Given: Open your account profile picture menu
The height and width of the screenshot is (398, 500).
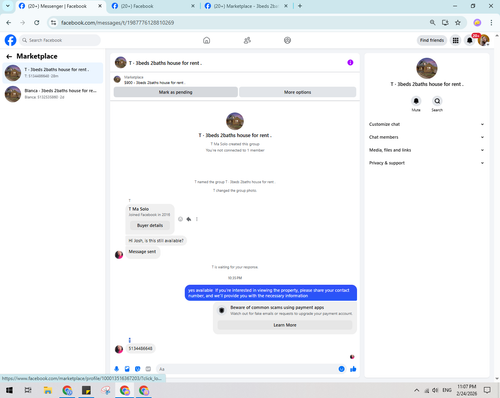Looking at the screenshot, I should coord(483,40).
